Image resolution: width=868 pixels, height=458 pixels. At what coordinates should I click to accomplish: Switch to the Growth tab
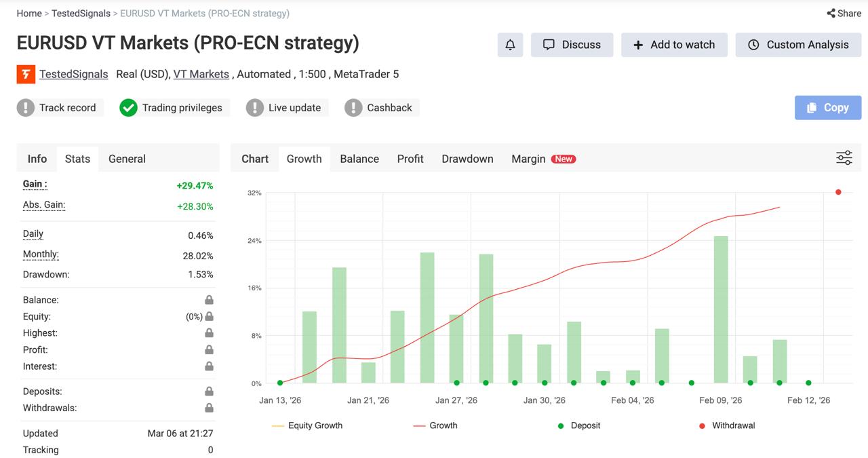[304, 159]
